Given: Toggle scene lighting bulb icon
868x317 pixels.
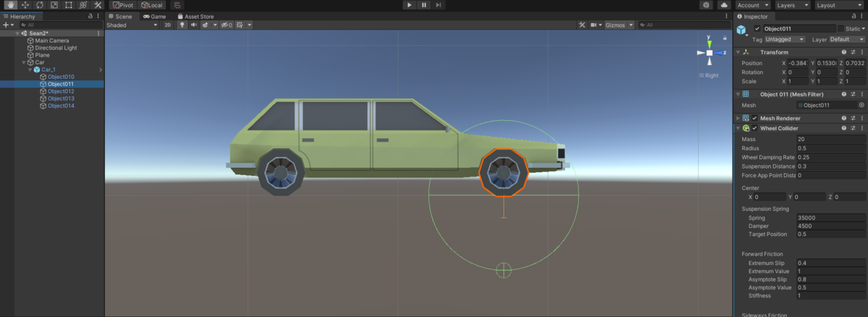Looking at the screenshot, I should (182, 25).
